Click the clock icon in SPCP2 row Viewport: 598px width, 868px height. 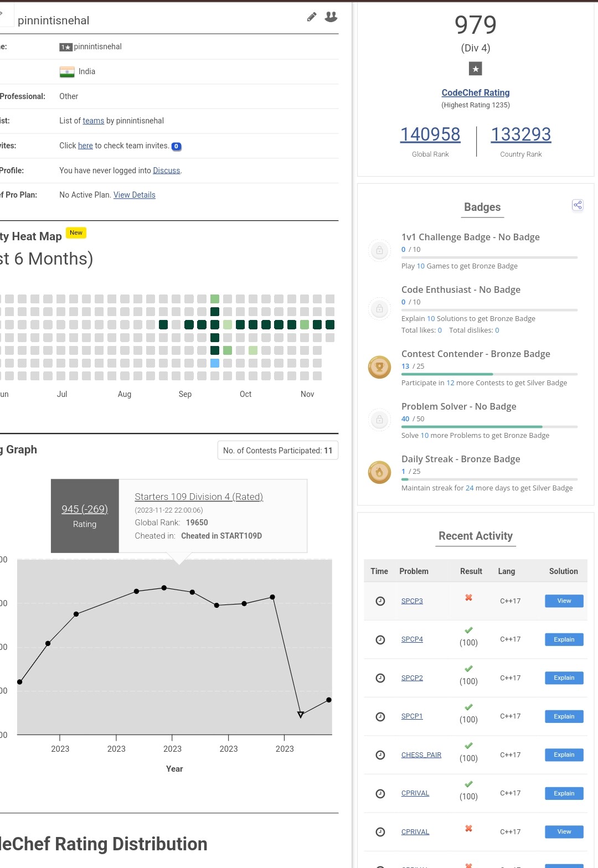tap(380, 678)
